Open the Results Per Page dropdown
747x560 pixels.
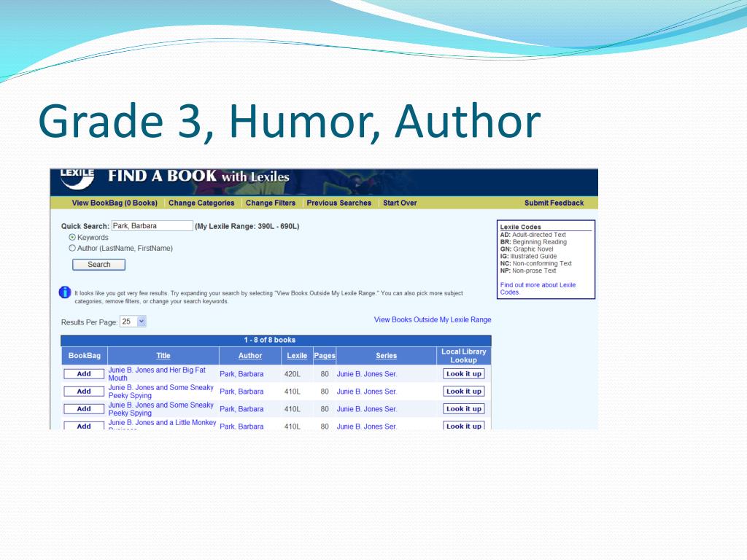coord(133,322)
